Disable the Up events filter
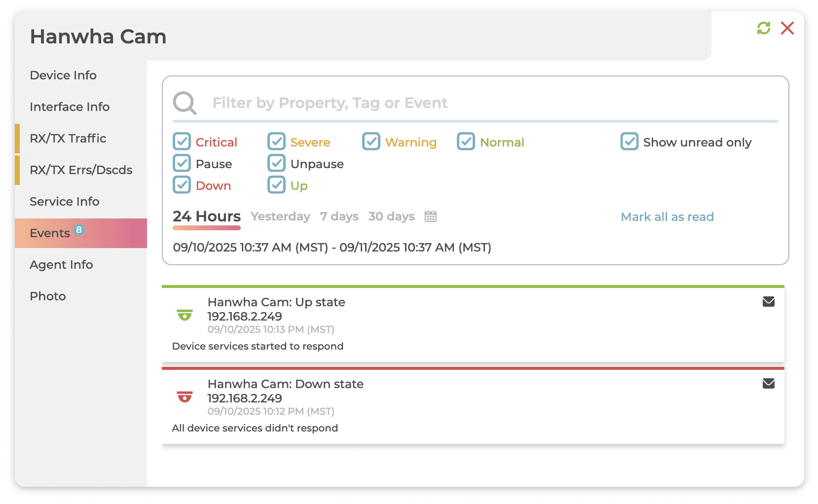Viewport: 818px width, 504px height. click(277, 185)
